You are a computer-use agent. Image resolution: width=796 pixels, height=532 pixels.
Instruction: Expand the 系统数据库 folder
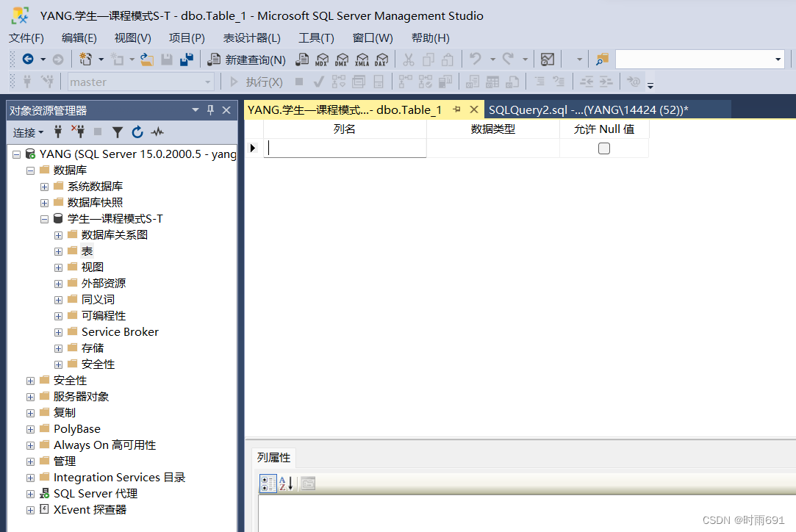pyautogui.click(x=45, y=187)
